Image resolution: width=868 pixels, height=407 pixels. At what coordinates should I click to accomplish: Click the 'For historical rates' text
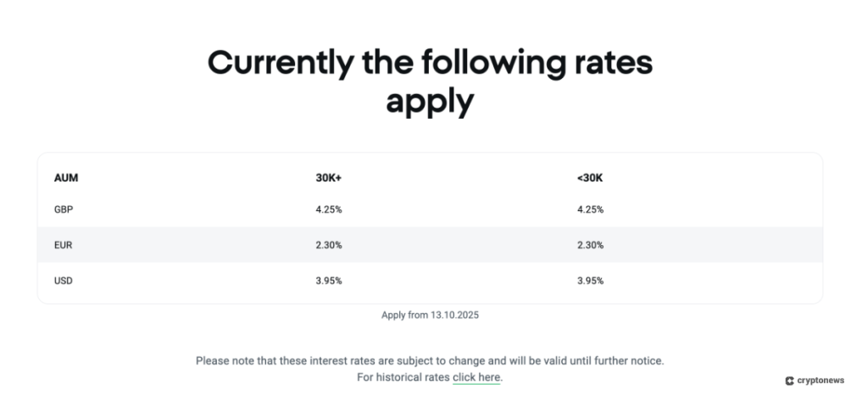click(403, 377)
